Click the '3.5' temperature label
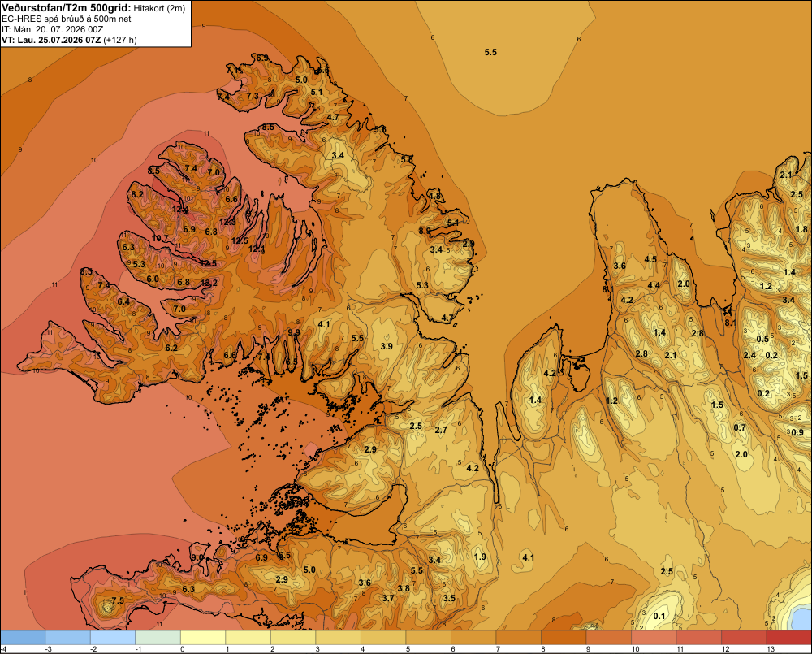812x654 pixels. pos(449,597)
